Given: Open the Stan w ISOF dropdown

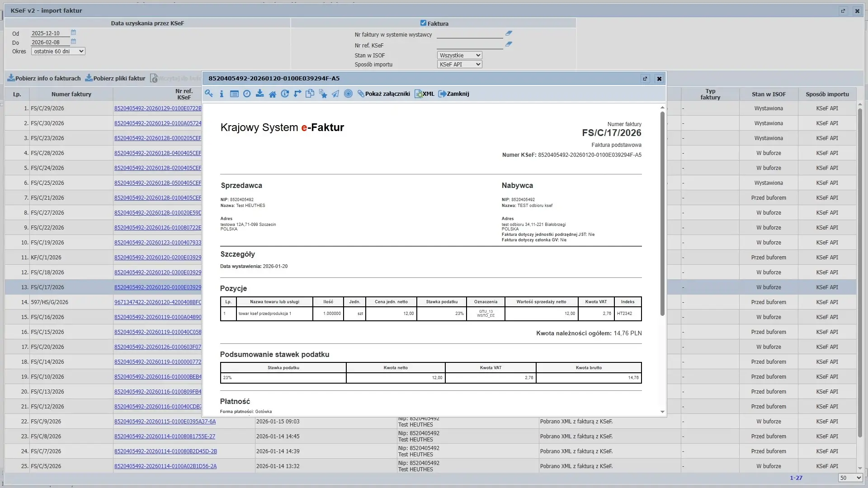Looking at the screenshot, I should [x=459, y=55].
